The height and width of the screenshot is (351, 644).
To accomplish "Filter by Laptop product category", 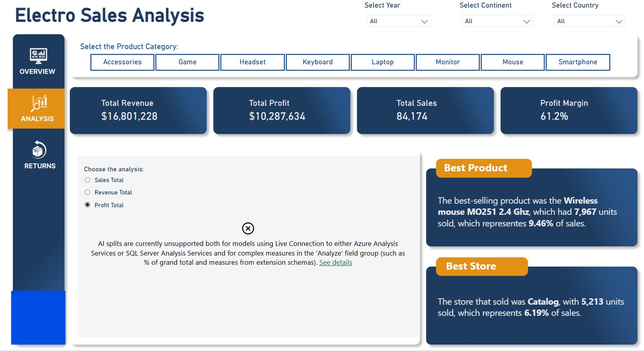I will (382, 62).
